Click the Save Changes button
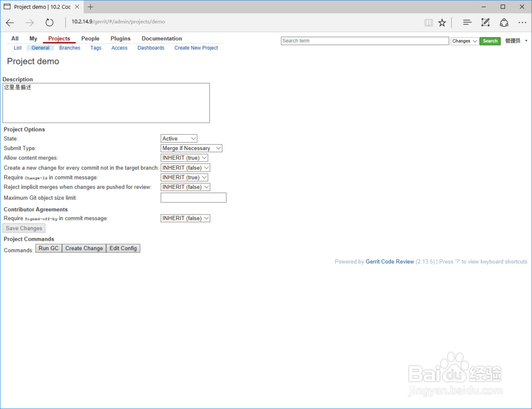 [24, 228]
